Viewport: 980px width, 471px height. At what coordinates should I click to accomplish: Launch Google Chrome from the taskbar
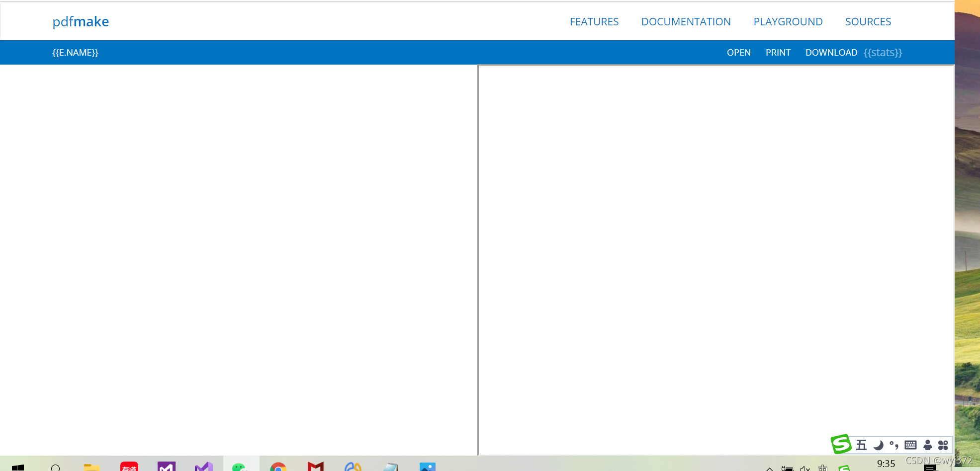278,467
